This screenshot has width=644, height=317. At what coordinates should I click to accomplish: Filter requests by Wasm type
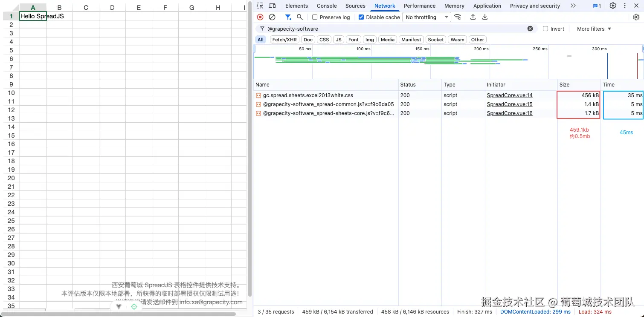tap(457, 40)
